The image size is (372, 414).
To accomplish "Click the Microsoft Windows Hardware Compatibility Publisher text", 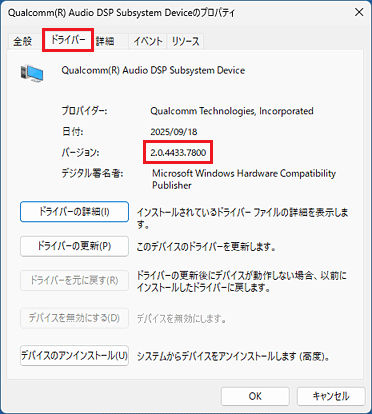I will coord(244,179).
